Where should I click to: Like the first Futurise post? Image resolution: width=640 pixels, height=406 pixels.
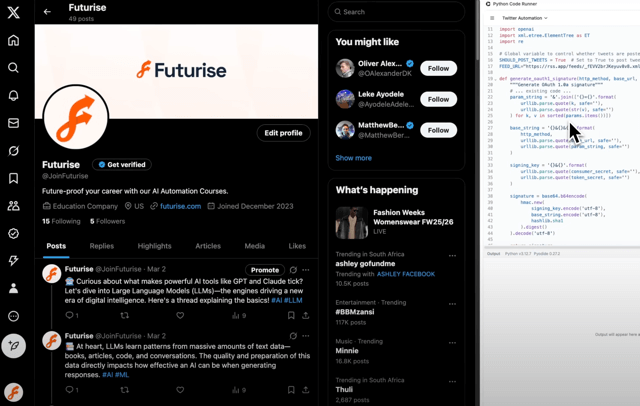click(x=180, y=316)
